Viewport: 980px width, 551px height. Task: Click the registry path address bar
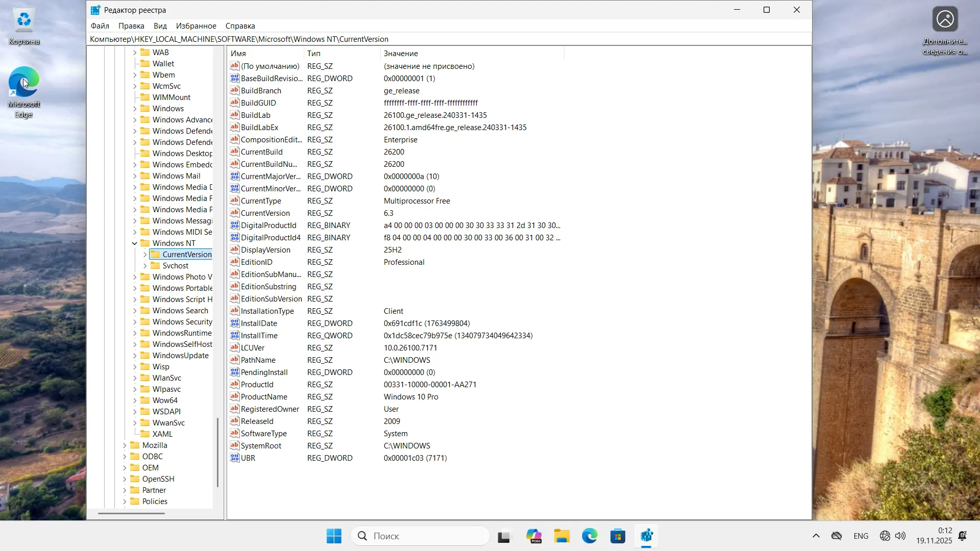tap(449, 39)
